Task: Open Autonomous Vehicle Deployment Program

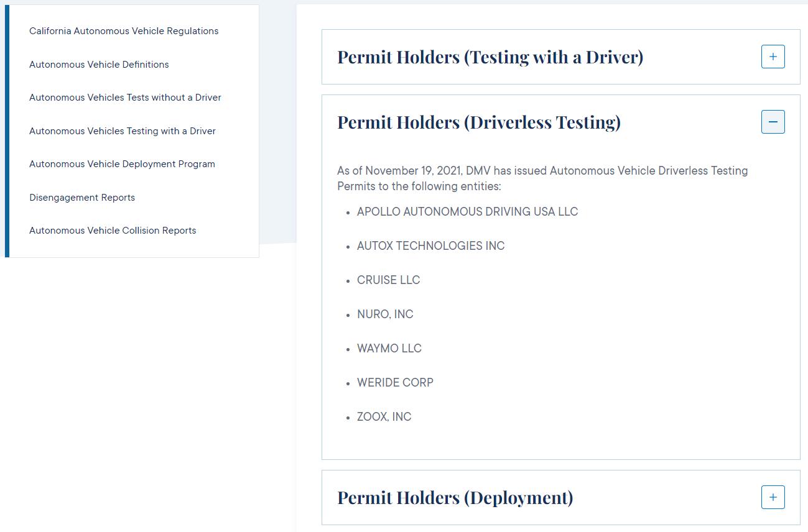Action: [122, 163]
